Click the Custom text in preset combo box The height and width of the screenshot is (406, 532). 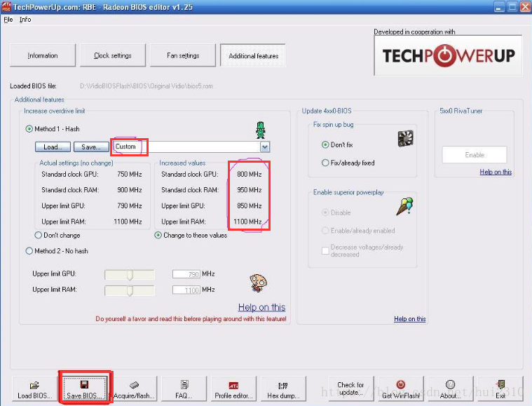coord(125,147)
